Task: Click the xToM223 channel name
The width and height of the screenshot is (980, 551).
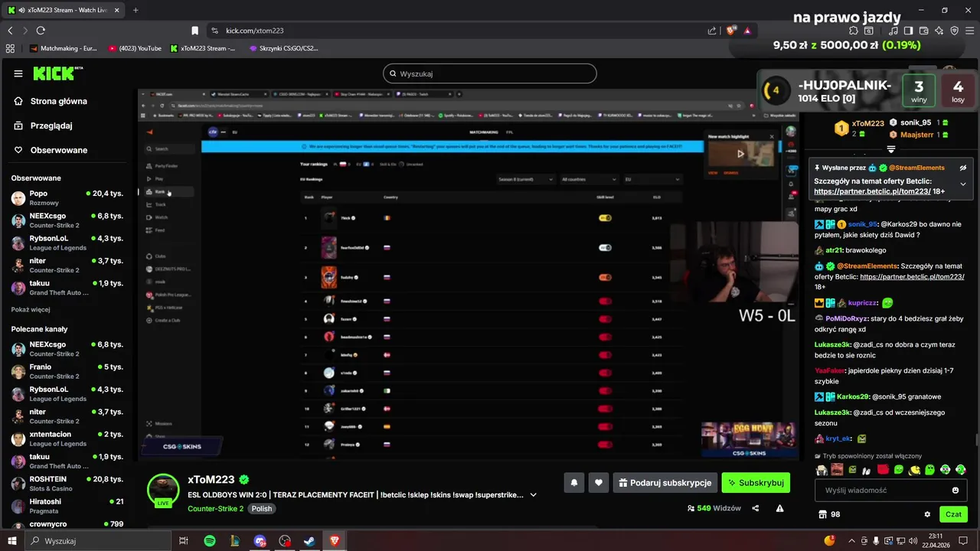Action: coord(211,480)
